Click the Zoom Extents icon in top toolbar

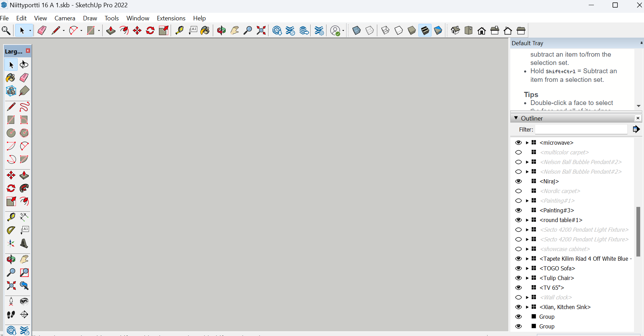pos(261,31)
